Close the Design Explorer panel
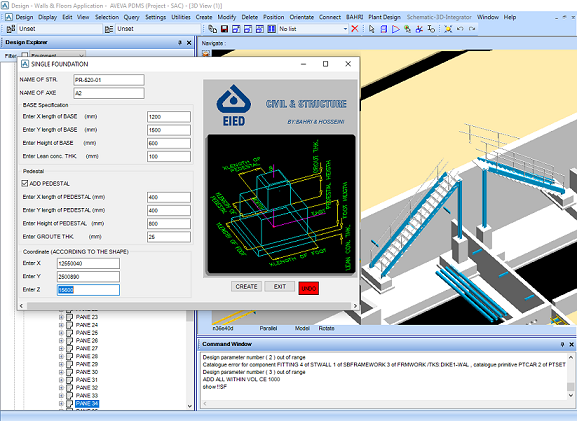 click(189, 43)
